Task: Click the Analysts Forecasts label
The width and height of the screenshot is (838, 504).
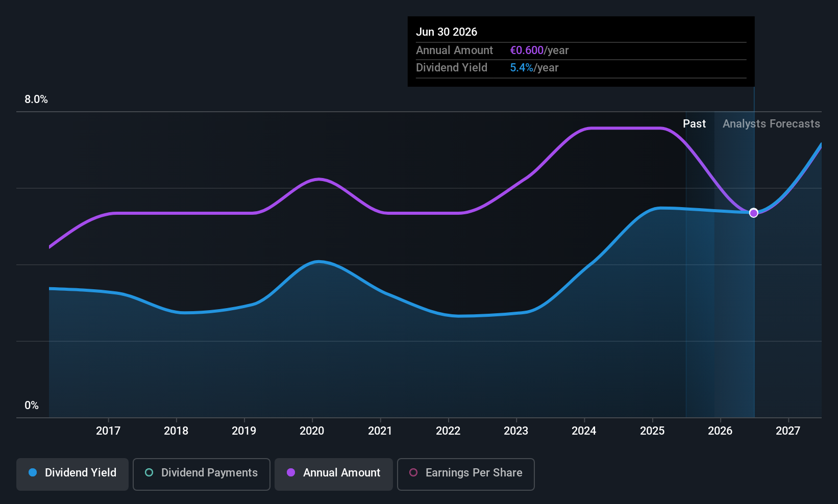Action: (x=771, y=124)
